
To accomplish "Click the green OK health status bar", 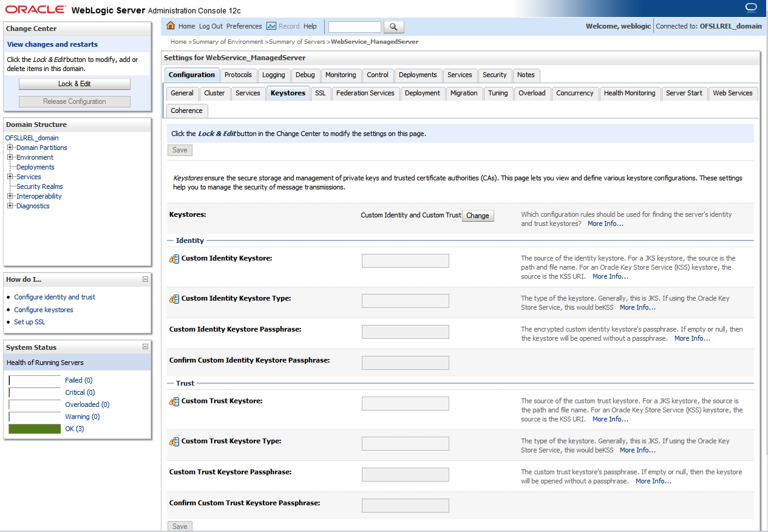I will click(x=35, y=429).
